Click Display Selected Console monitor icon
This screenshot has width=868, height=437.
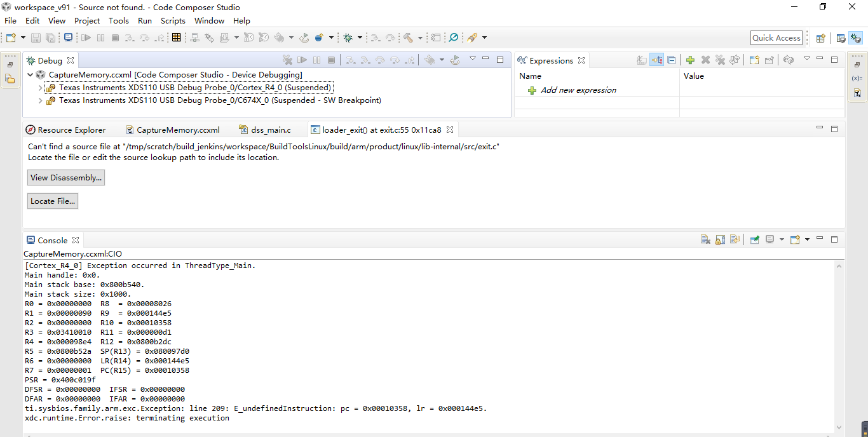click(x=770, y=240)
